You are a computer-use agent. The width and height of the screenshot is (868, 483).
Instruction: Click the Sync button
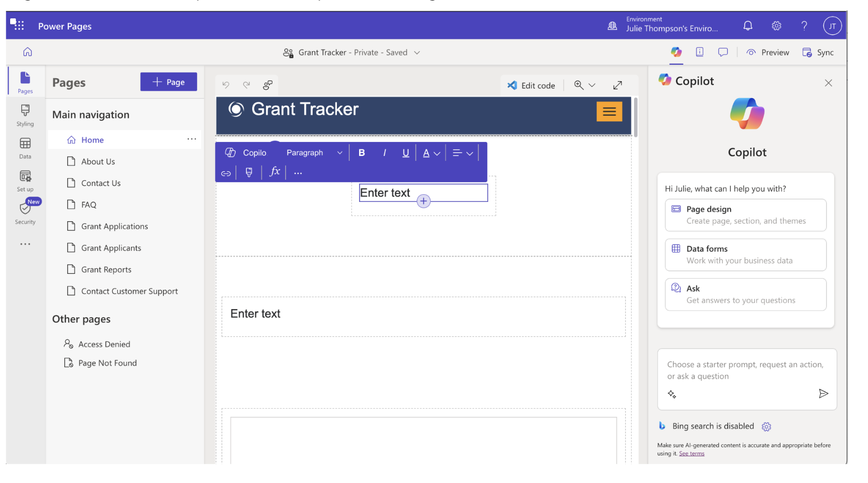point(818,53)
